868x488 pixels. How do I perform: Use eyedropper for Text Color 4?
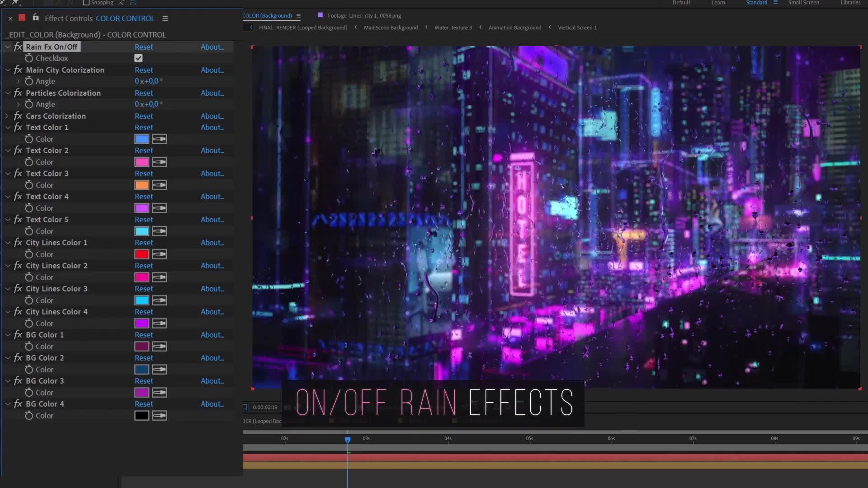point(159,208)
